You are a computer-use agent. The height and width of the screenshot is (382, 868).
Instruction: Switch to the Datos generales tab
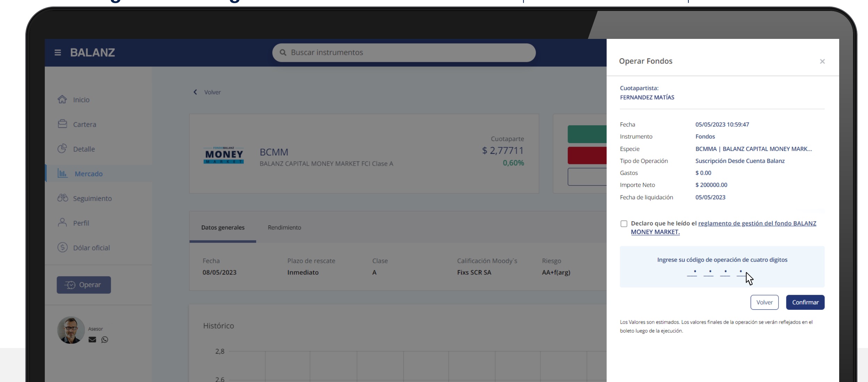click(x=223, y=227)
